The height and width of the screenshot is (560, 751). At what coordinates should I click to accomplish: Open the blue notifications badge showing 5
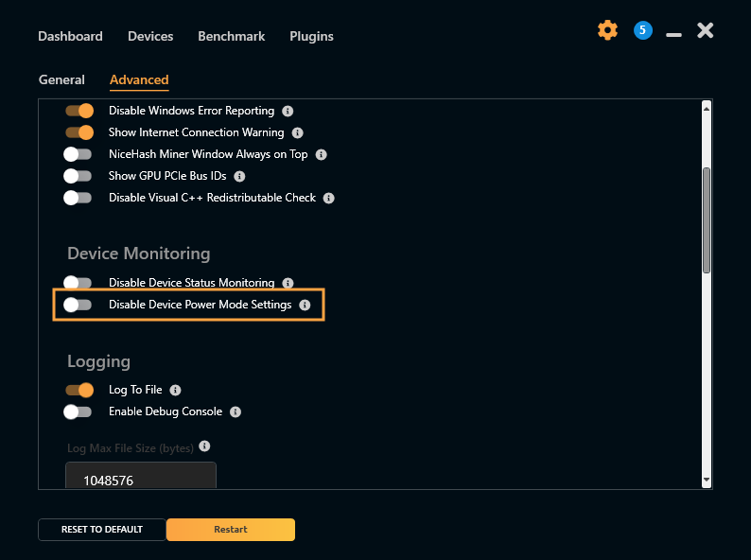click(x=642, y=31)
